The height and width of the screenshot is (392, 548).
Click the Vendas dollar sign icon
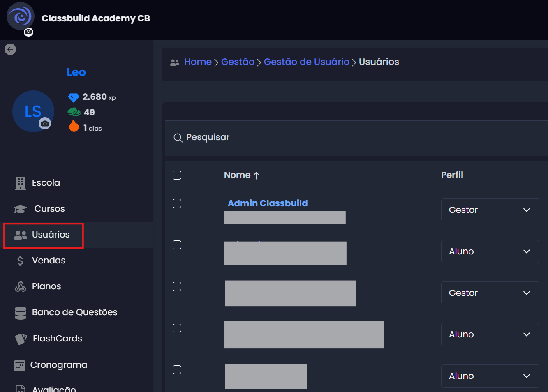pos(20,261)
